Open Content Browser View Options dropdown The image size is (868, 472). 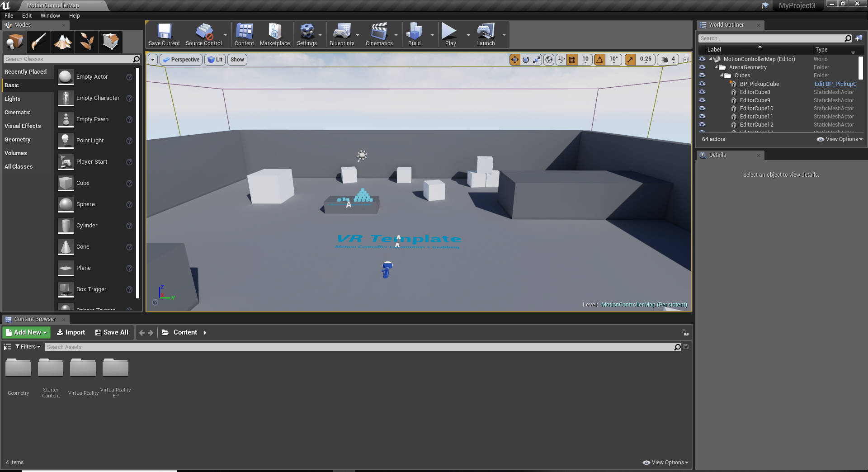[666, 463]
